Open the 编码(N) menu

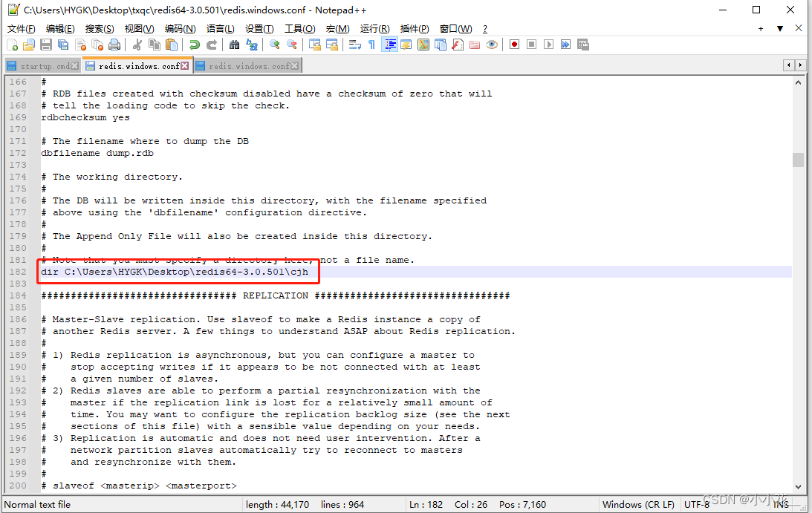point(181,29)
